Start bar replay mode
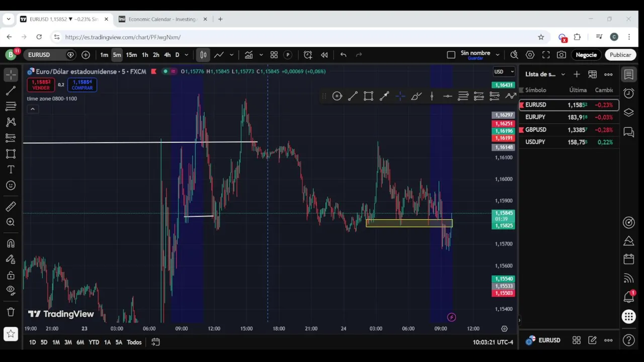This screenshot has height=362, width=644. 325,55
